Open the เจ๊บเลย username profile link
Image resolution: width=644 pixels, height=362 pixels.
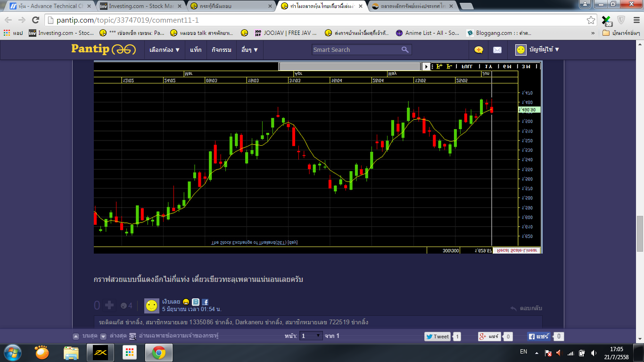172,302
